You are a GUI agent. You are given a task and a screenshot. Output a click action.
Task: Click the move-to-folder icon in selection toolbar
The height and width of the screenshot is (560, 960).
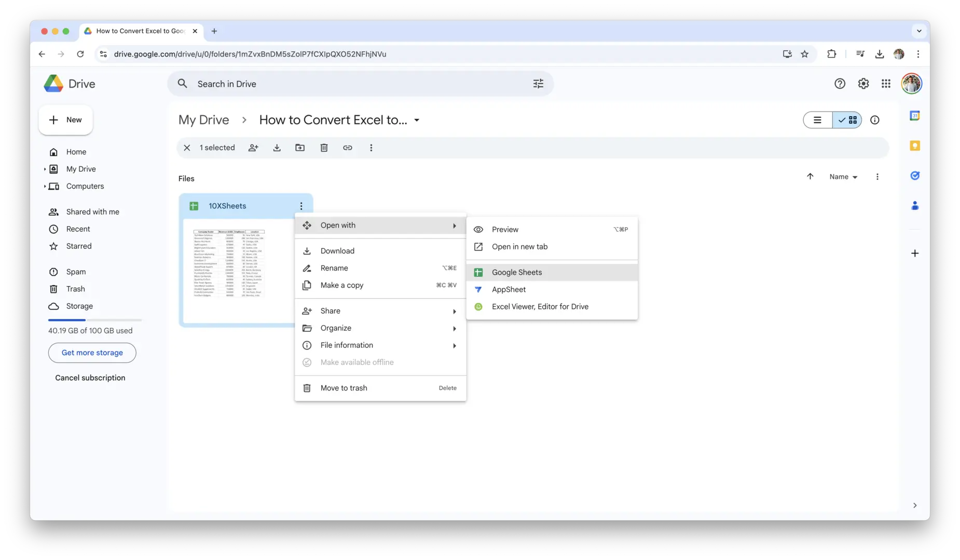(300, 148)
